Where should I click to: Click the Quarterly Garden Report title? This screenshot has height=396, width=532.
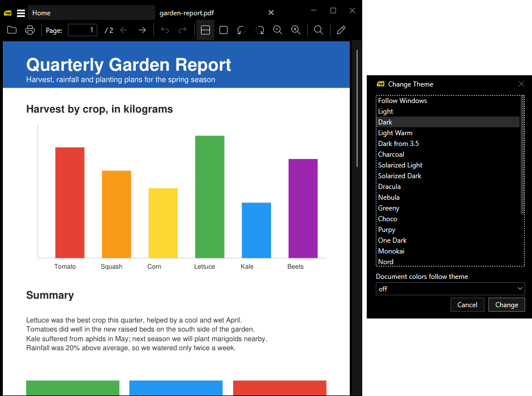tap(128, 64)
